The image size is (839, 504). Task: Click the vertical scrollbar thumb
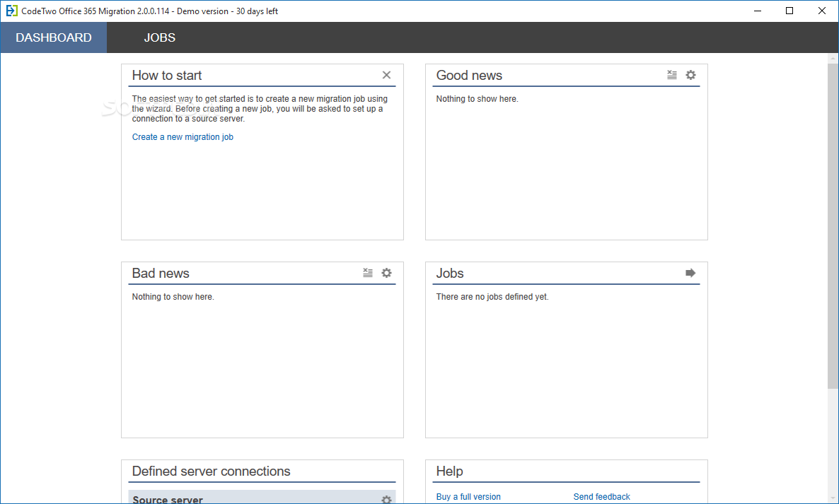click(x=833, y=226)
